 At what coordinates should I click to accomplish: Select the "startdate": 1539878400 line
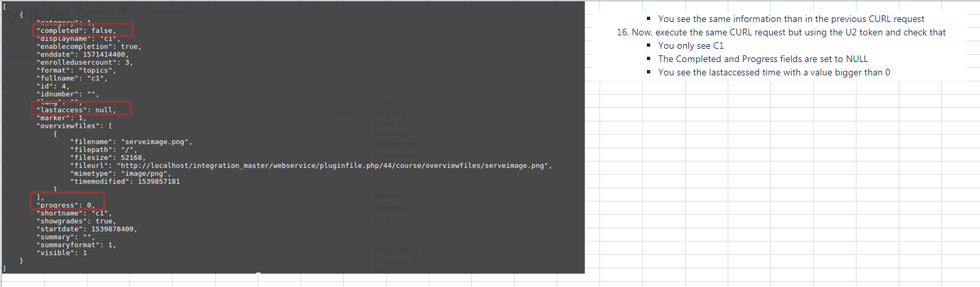[x=87, y=228]
